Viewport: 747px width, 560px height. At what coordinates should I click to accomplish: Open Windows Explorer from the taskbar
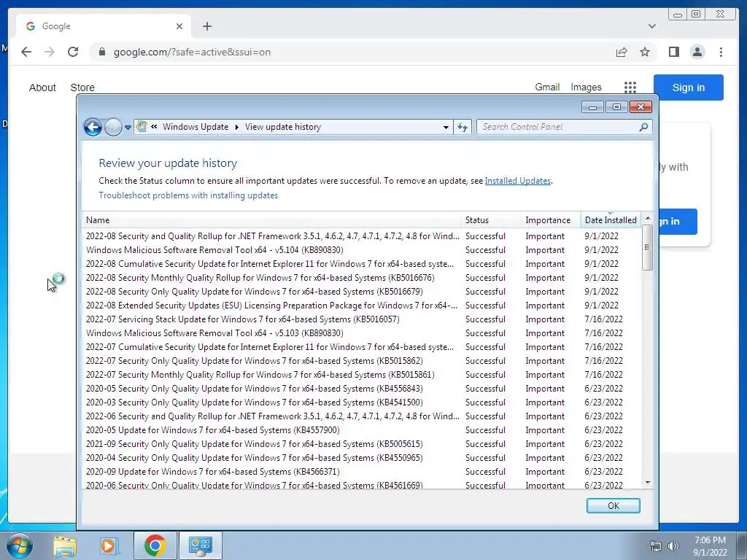pos(65,545)
